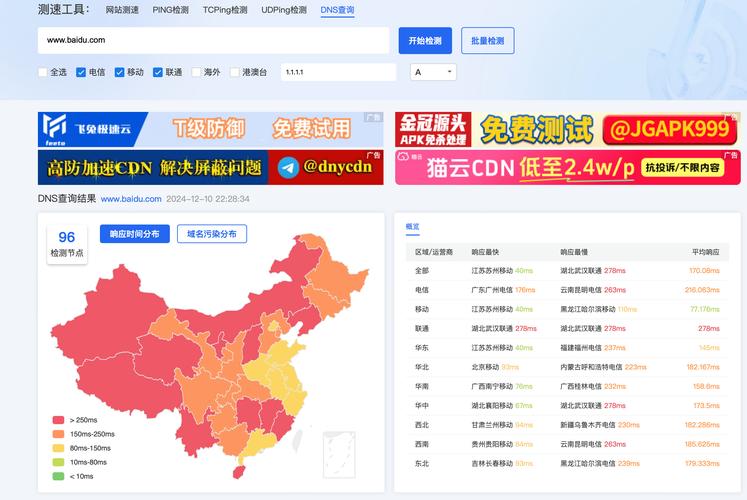
Task: Show the 域名污染分布 map view
Action: [x=212, y=234]
